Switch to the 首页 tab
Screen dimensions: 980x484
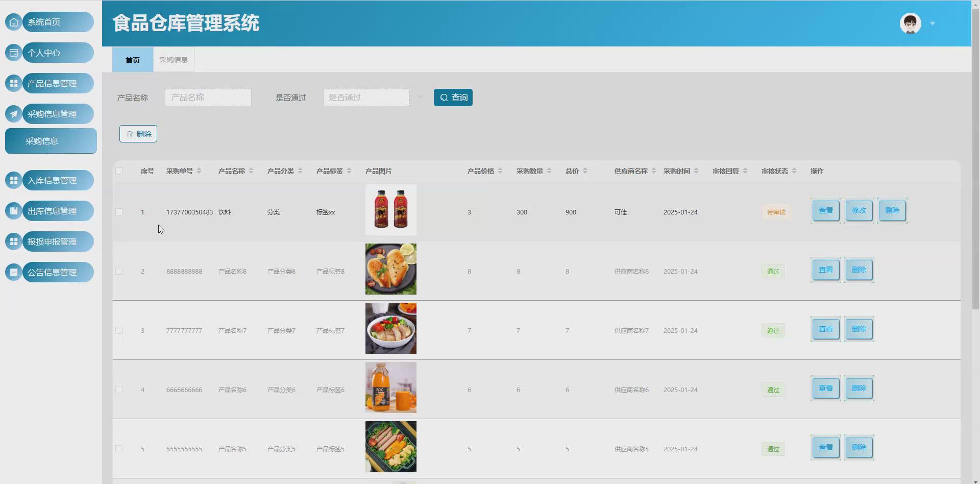point(133,60)
